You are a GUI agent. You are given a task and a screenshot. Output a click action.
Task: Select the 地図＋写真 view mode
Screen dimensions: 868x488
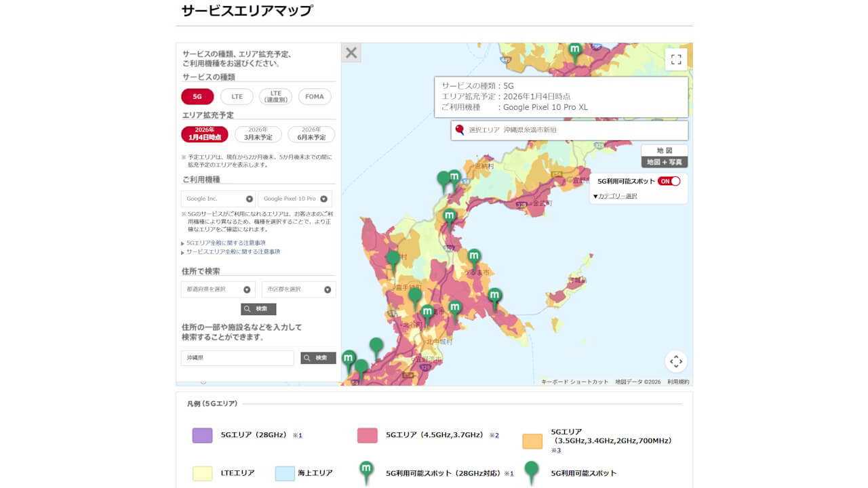(x=666, y=161)
